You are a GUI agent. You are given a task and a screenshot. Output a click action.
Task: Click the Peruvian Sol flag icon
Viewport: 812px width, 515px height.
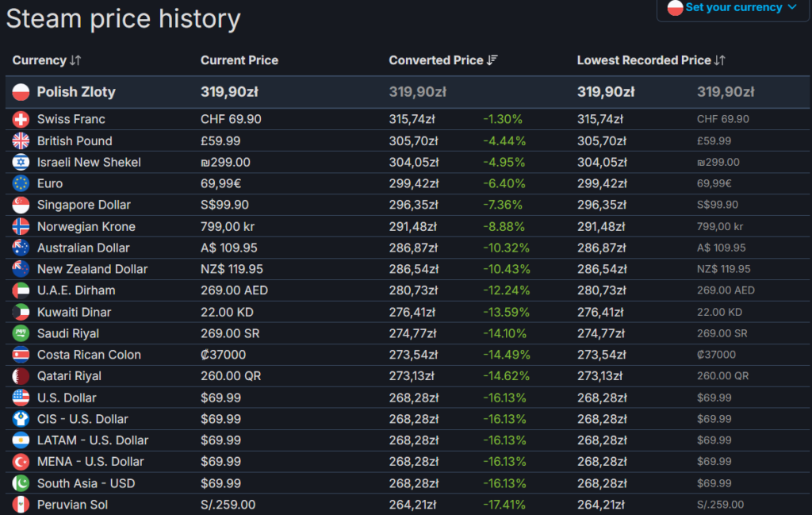[21, 505]
